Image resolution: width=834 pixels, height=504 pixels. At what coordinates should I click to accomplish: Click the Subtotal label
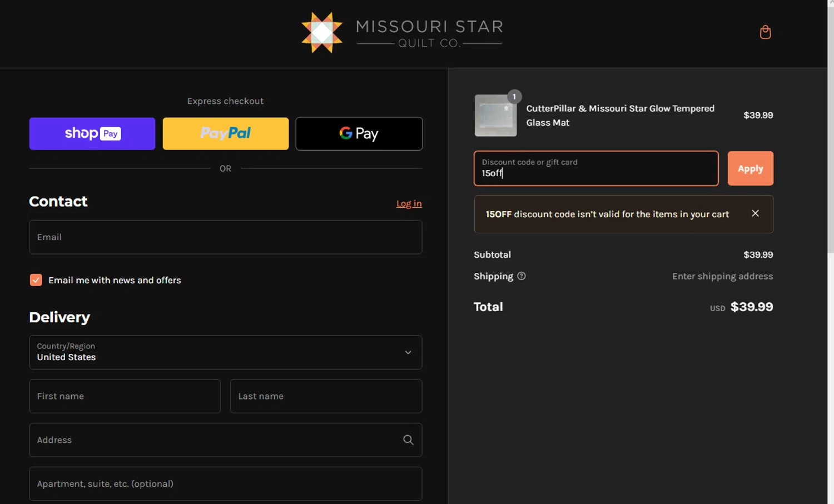tap(492, 255)
